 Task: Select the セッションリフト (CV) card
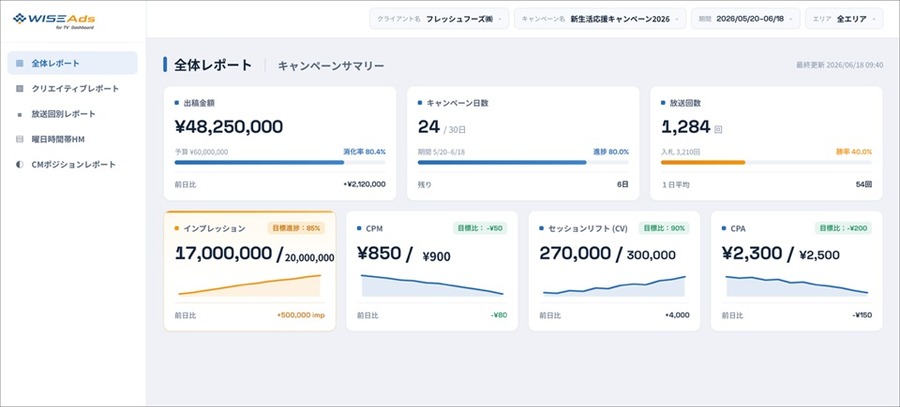pos(614,271)
